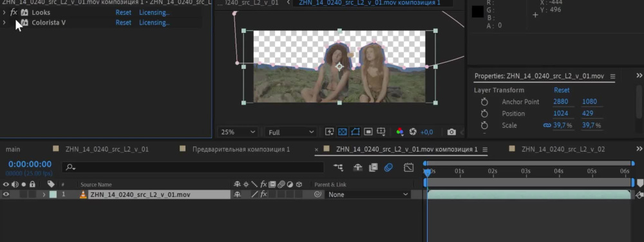This screenshot has width=644, height=242.
Task: Toggle visibility of ZHN_14_0240_src_L2_v_01.mov layer
Action: 6,194
